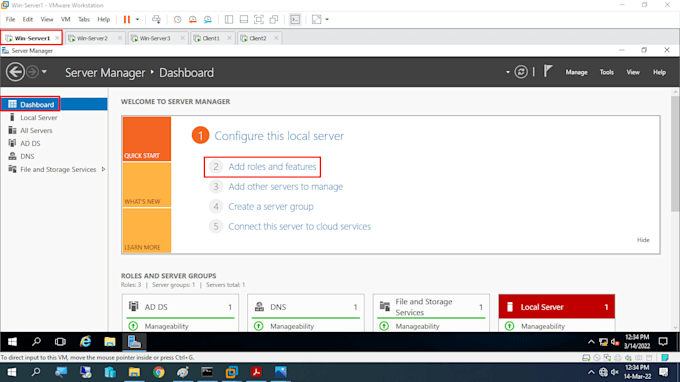680x382 pixels.
Task: Switch to Client2 VM tab
Action: coord(258,38)
